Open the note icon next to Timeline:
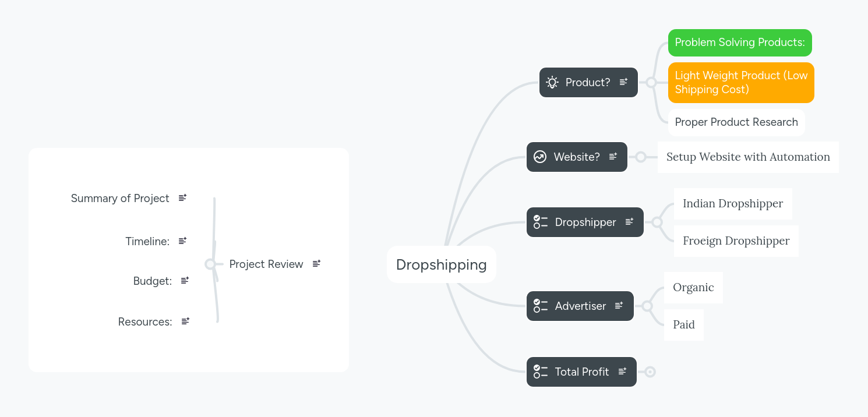 (x=182, y=241)
